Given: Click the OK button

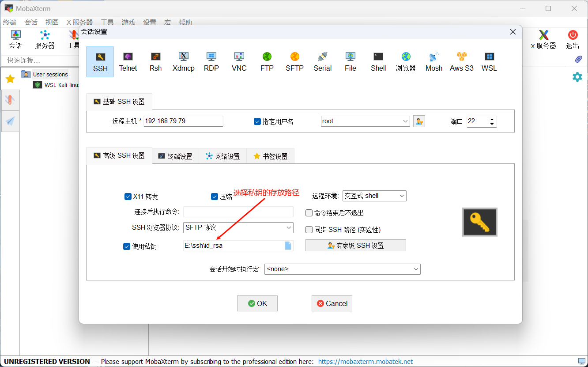Looking at the screenshot, I should pyautogui.click(x=257, y=303).
